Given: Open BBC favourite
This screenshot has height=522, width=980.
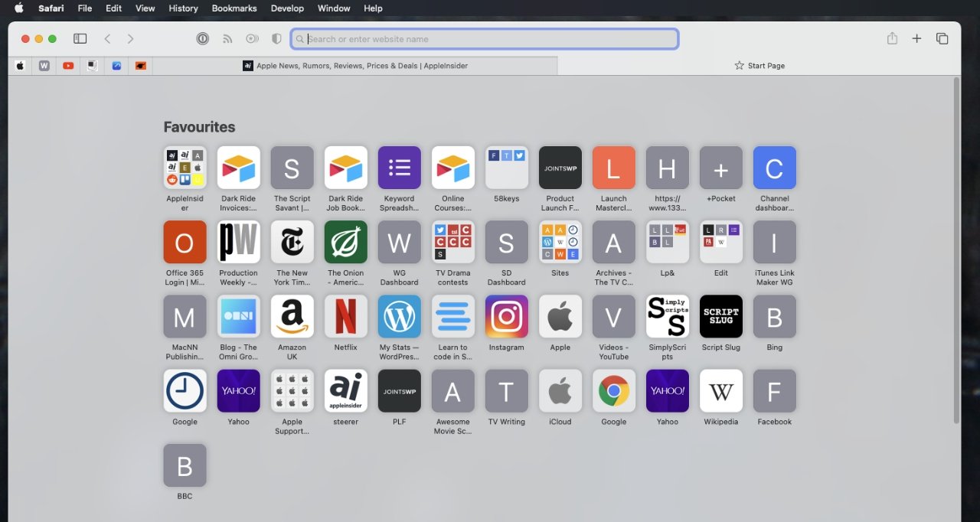Looking at the screenshot, I should [x=185, y=465].
